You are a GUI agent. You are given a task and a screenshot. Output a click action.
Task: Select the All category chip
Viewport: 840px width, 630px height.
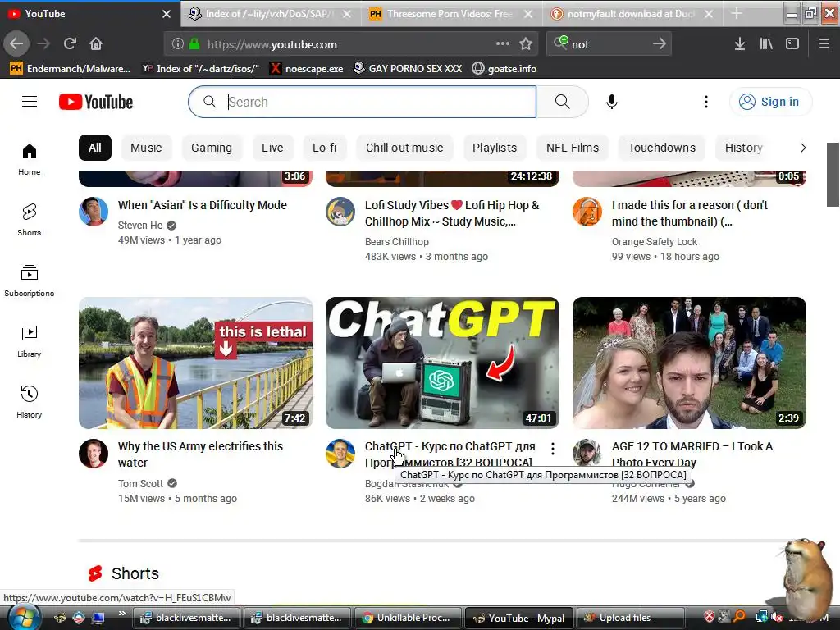point(95,148)
